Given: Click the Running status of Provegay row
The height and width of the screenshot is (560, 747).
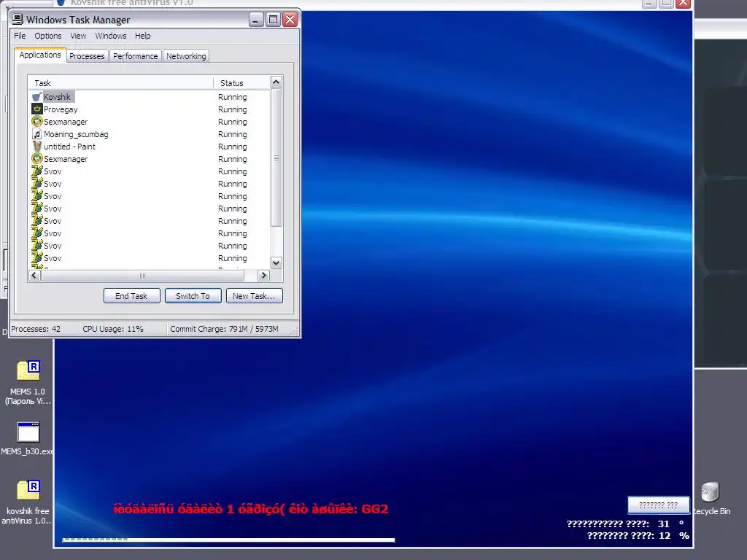Looking at the screenshot, I should [233, 109].
